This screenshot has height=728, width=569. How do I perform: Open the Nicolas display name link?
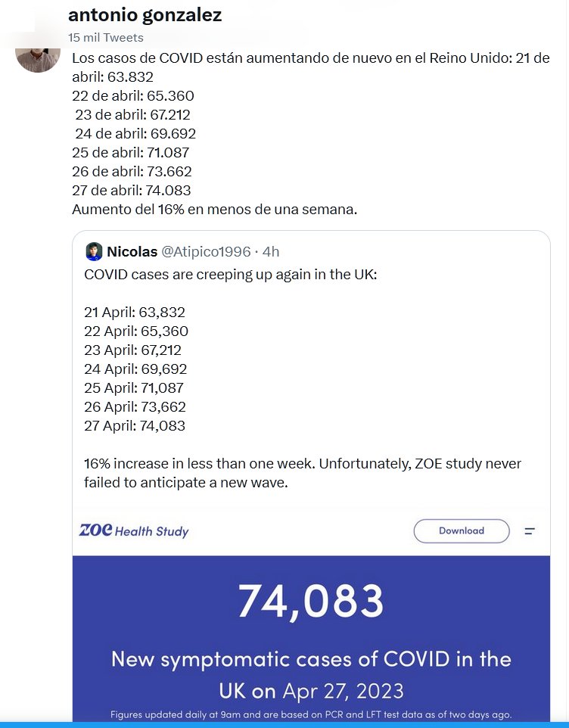(132, 252)
